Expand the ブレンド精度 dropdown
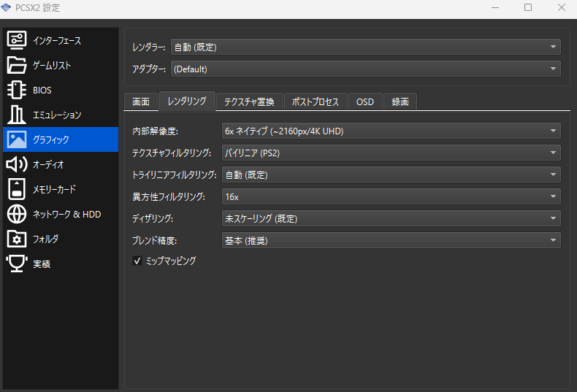 390,240
